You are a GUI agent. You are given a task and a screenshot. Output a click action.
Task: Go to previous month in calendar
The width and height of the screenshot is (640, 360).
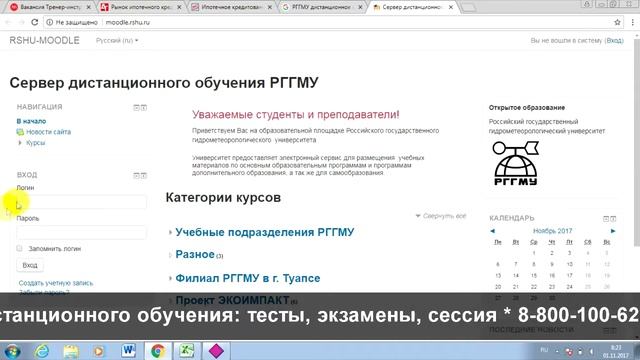pyautogui.click(x=493, y=231)
